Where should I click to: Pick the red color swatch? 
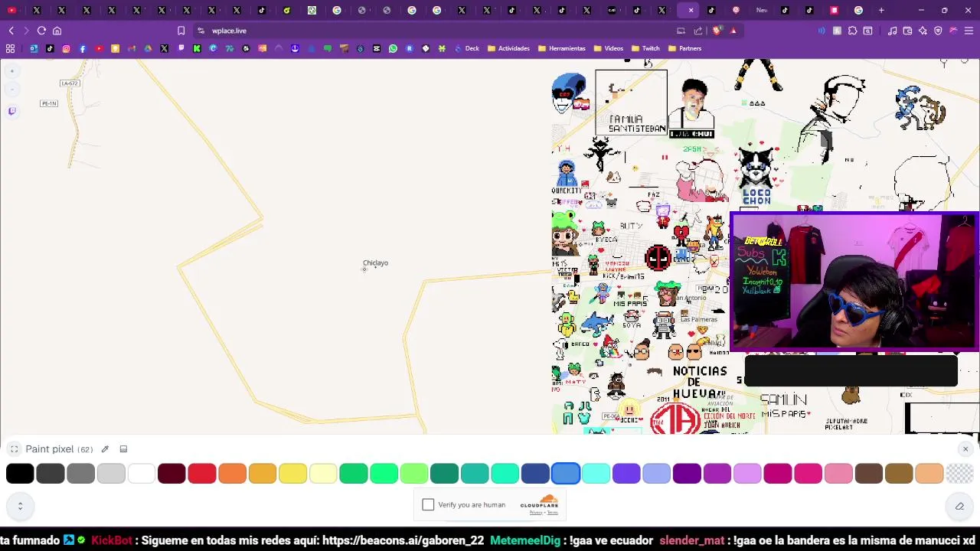[202, 474]
